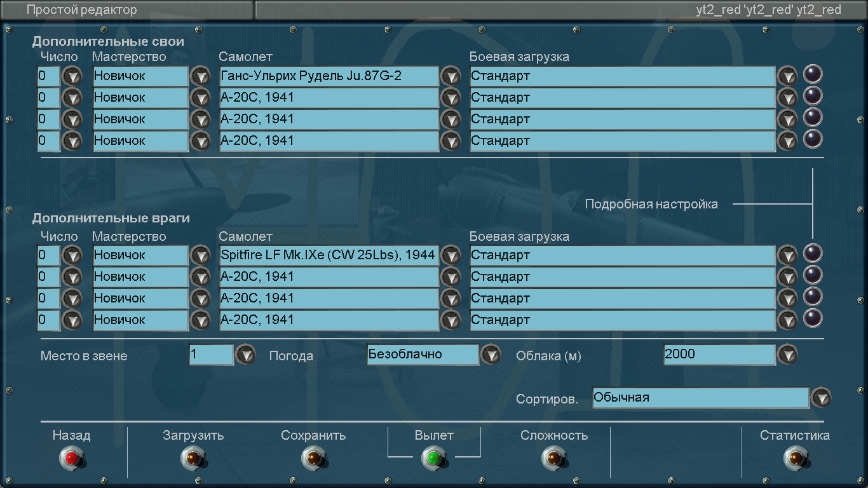Open the skill dropdown in the Ju.87G-2 row

[200, 76]
